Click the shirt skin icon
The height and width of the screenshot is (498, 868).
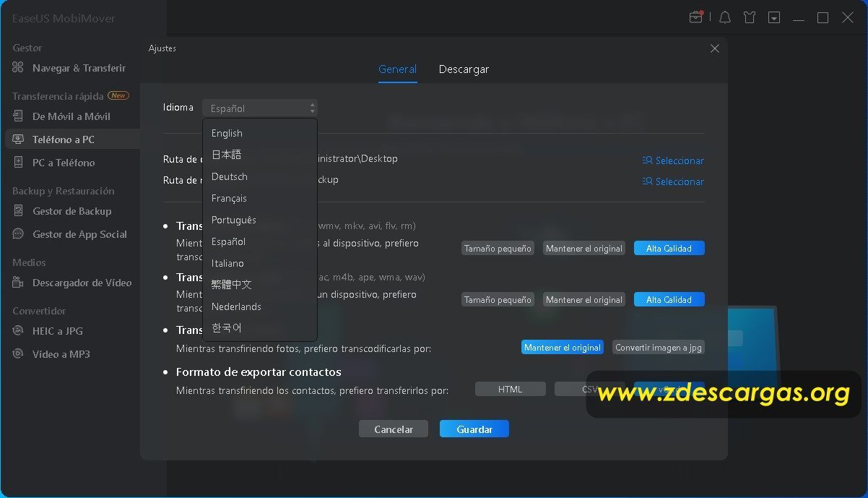pos(750,17)
